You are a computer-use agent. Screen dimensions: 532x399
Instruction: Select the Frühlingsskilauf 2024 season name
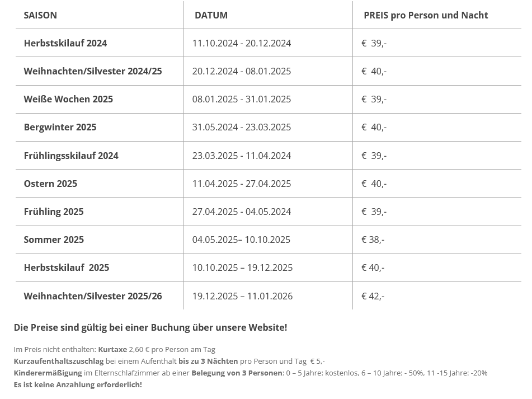click(x=71, y=156)
